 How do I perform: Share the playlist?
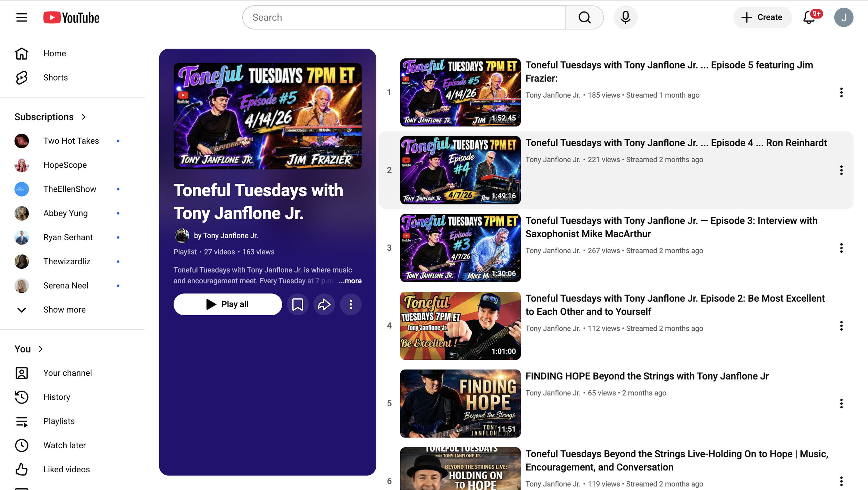coord(324,305)
